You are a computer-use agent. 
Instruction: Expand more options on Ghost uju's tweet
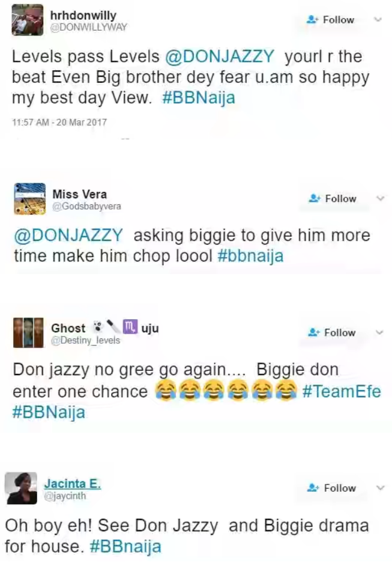379,332
